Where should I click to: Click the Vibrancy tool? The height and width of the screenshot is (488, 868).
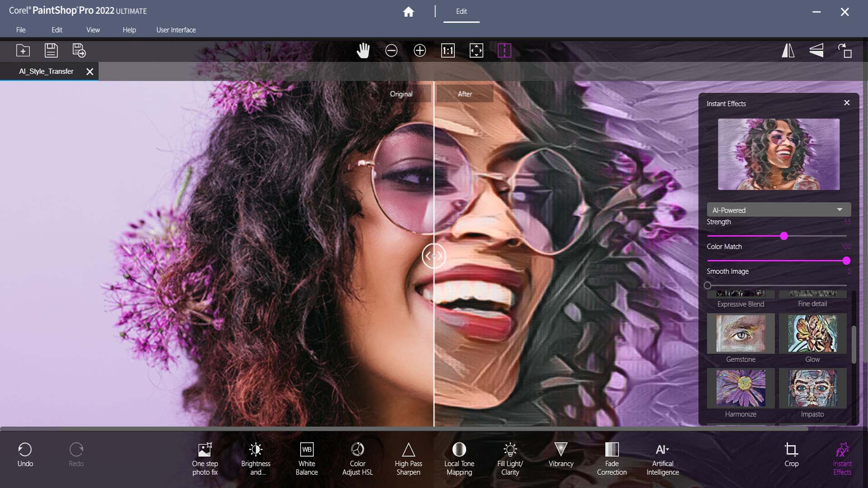[561, 454]
